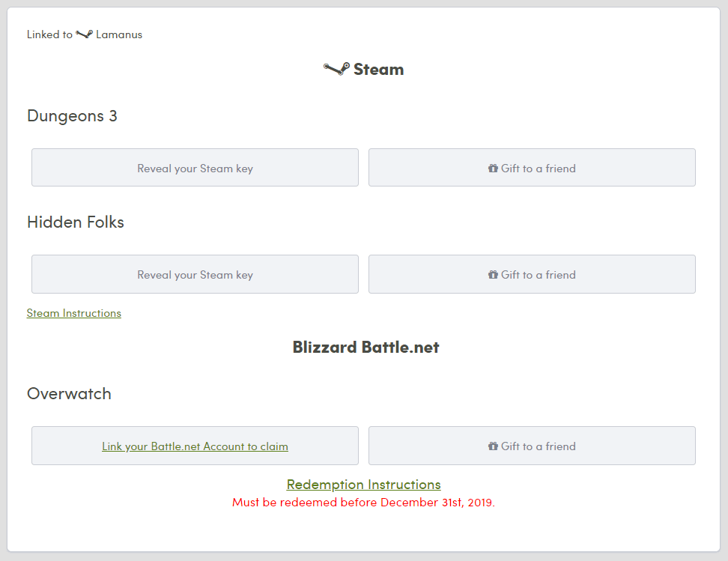Select the Overwatch game title
This screenshot has height=561, width=728.
69,394
